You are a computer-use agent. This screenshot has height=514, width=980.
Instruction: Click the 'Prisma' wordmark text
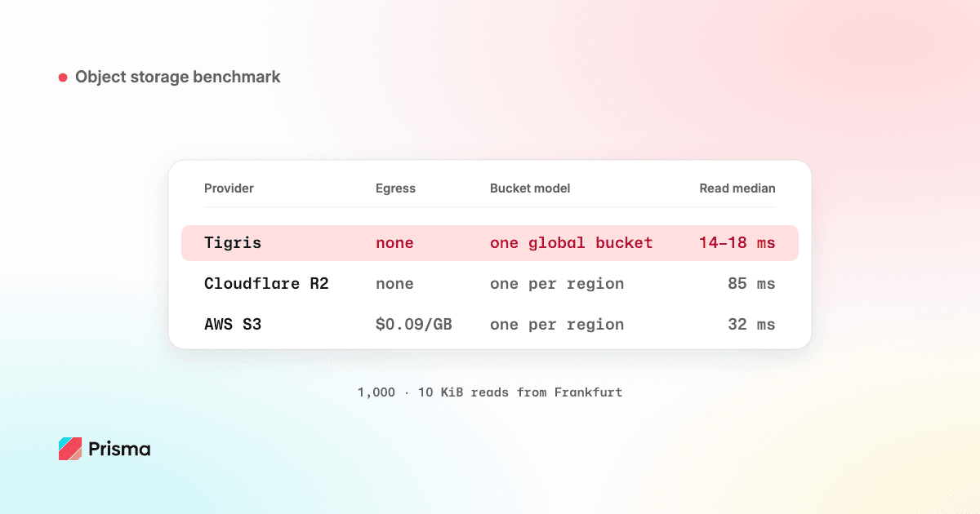(119, 449)
